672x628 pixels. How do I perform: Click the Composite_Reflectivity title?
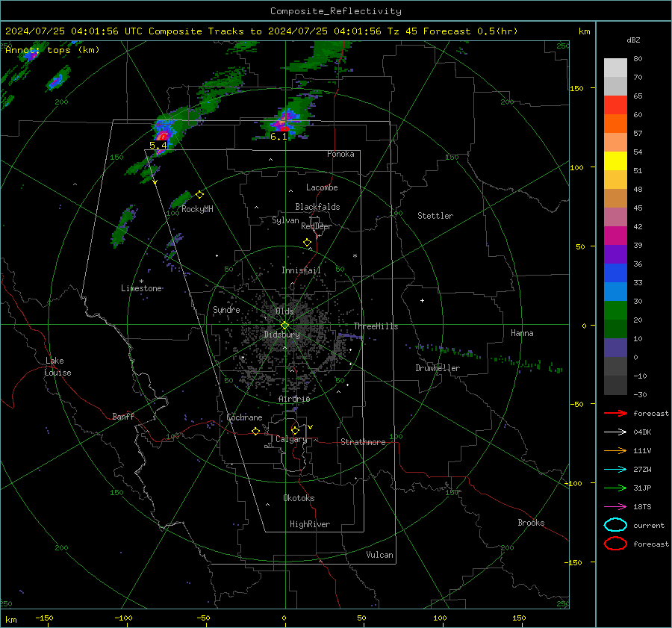[336, 11]
